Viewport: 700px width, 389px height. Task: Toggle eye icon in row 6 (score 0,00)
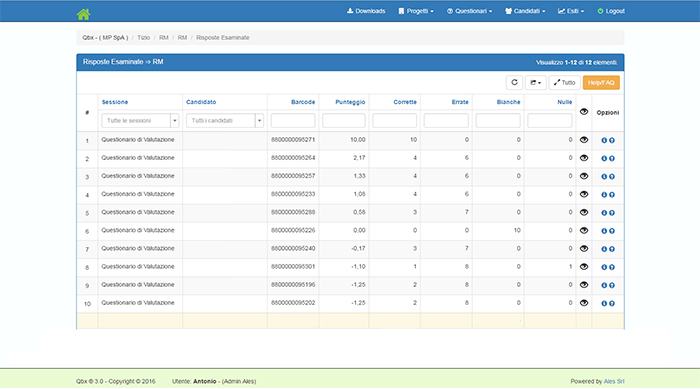click(584, 230)
